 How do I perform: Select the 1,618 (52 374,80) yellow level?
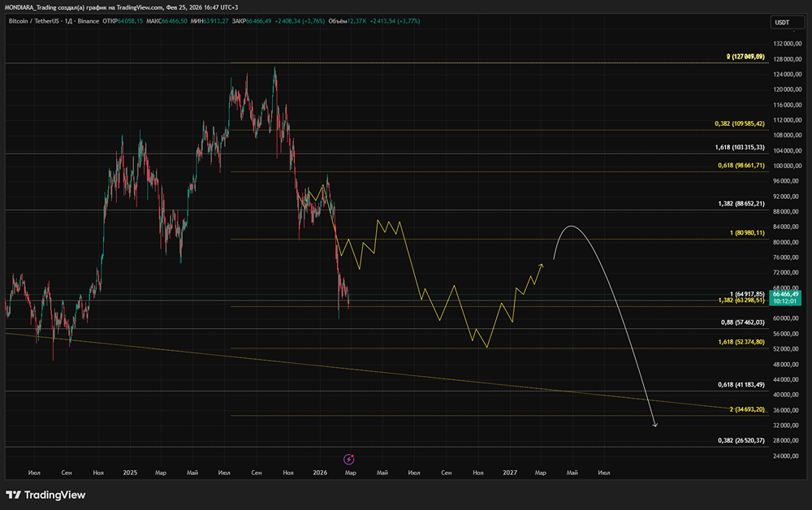point(741,343)
